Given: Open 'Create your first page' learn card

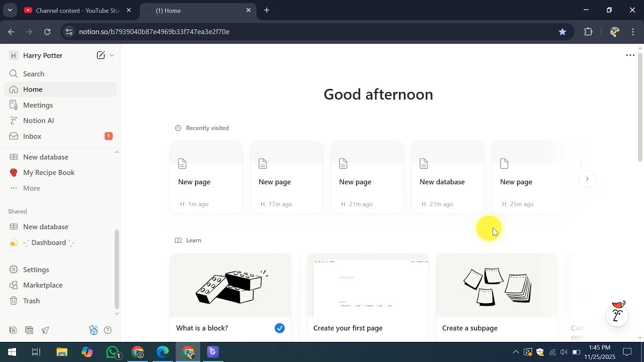Looking at the screenshot, I should pyautogui.click(x=368, y=298).
